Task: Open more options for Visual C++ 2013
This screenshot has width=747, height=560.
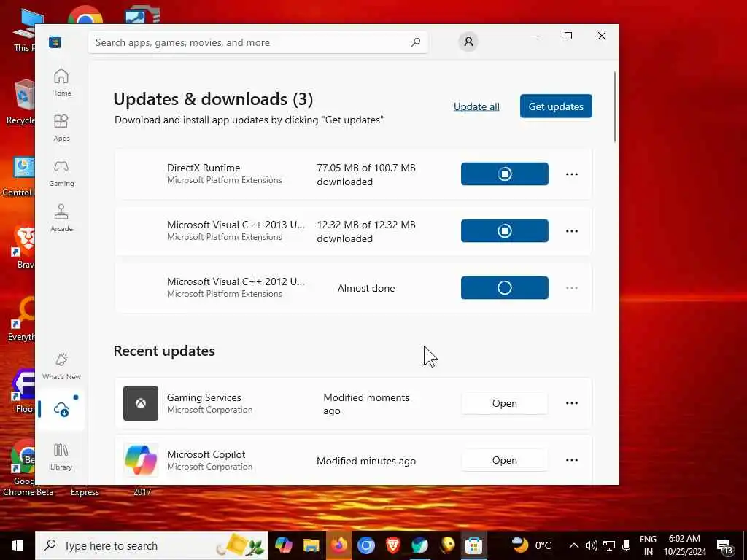Action: tap(572, 231)
